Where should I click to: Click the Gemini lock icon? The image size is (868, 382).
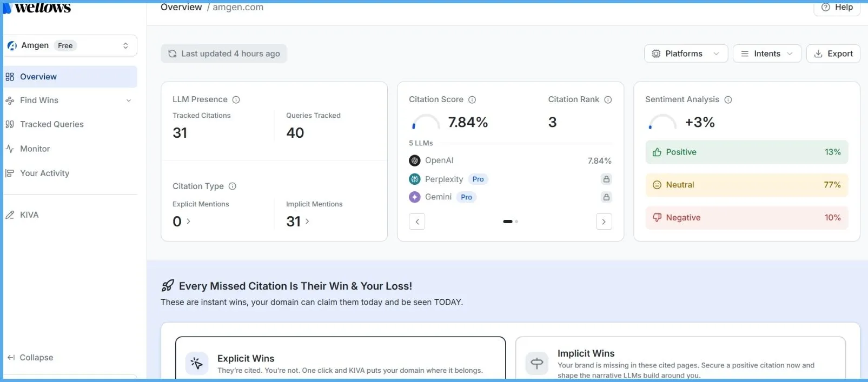tap(606, 197)
